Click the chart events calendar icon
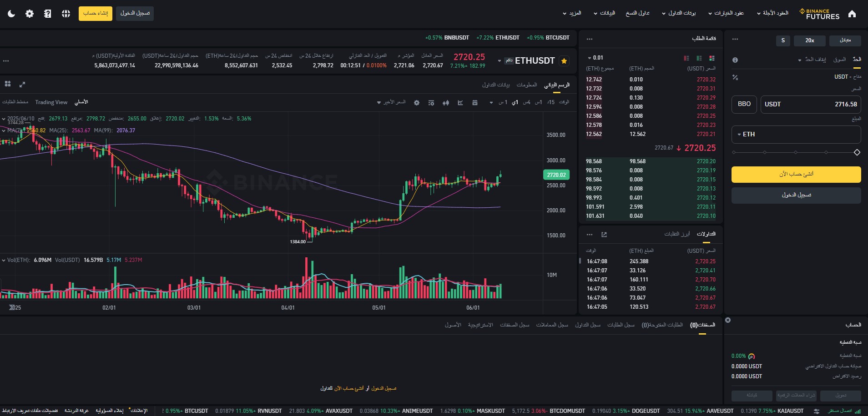 point(475,103)
